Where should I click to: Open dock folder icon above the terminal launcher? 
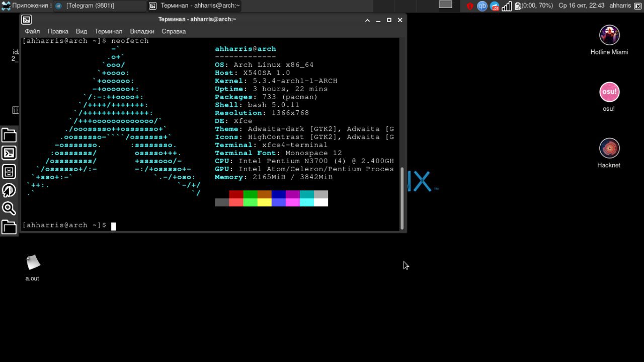coord(9,135)
